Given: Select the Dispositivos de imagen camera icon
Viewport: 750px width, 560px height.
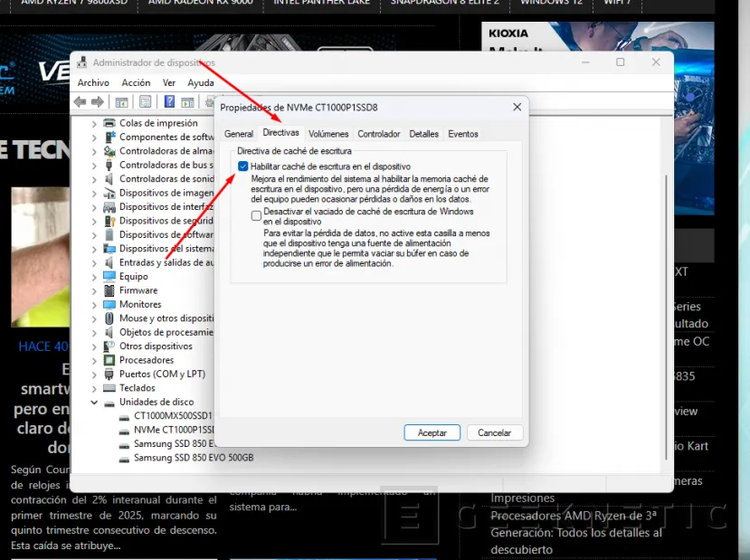Looking at the screenshot, I should pos(109,193).
